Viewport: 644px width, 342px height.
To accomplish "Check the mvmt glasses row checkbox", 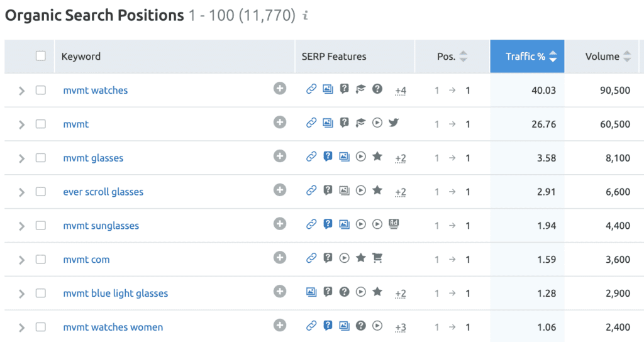I will 41,158.
